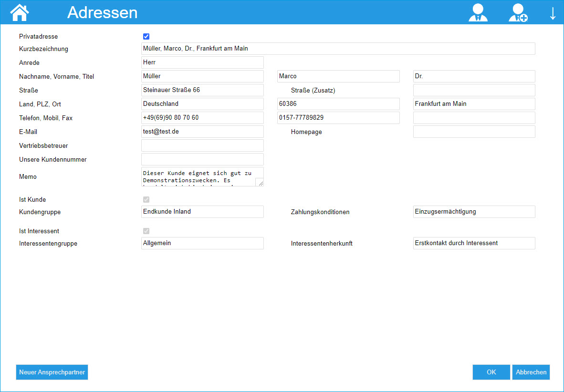Click the Ist Kunde label
564x392 pixels.
point(32,200)
